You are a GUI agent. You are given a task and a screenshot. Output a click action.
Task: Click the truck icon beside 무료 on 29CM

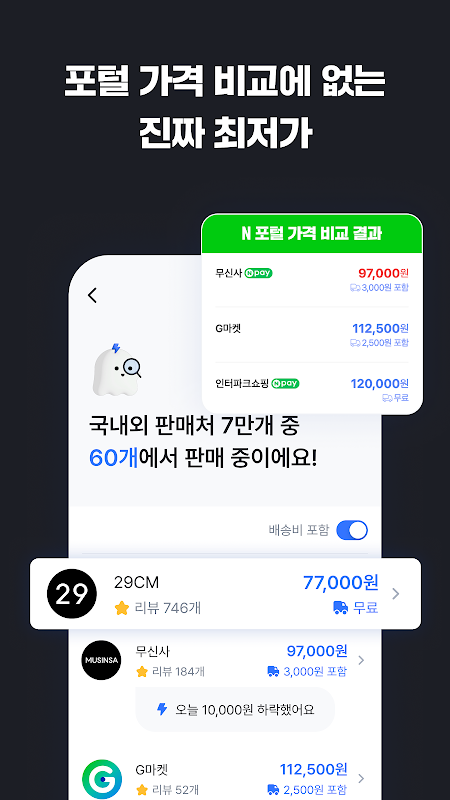[340, 608]
